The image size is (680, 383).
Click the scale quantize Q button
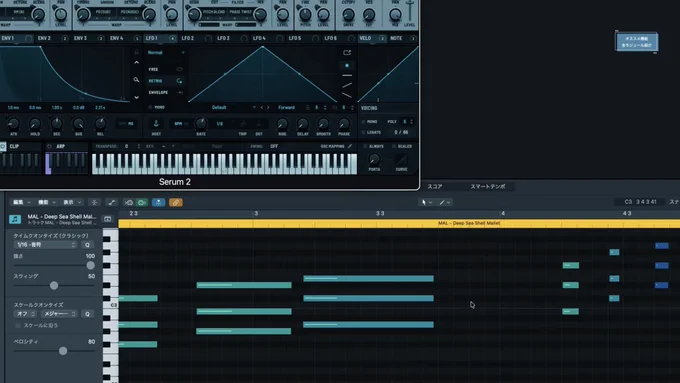point(87,314)
